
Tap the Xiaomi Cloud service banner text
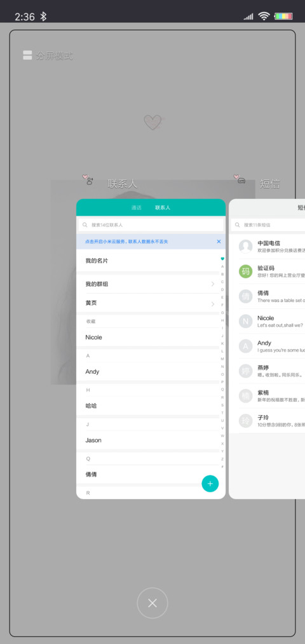[126, 242]
